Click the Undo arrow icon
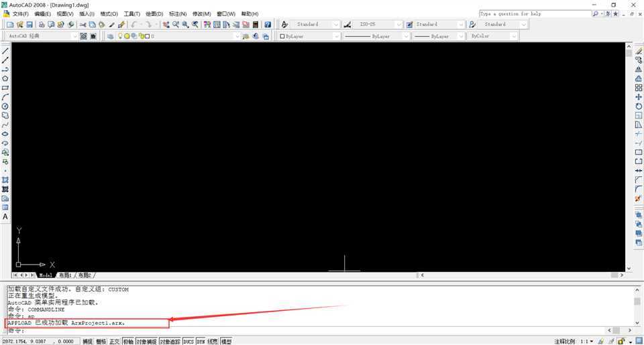Viewport: 644px width, 345px height. click(x=134, y=25)
